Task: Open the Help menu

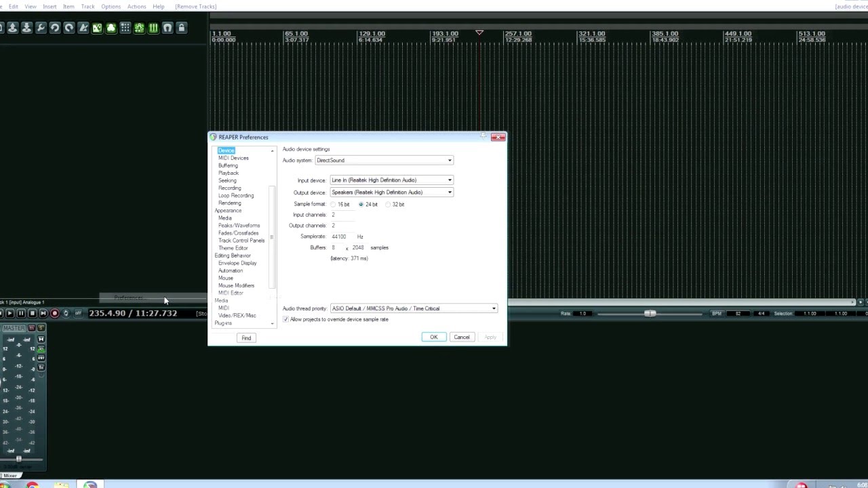Action: [159, 6]
